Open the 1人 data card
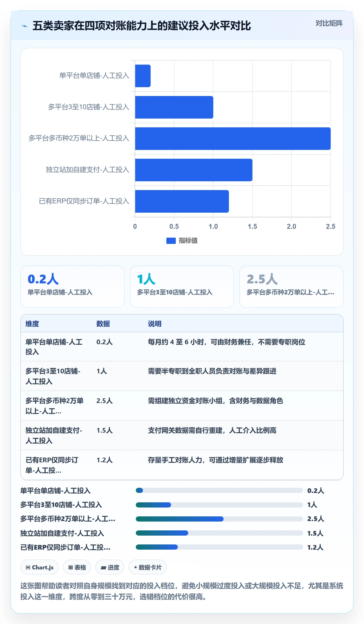Viewport: 364px width, 624px height. coord(182,286)
